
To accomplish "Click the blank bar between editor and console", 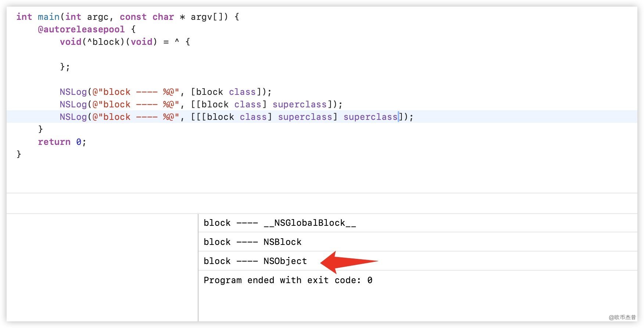I will tap(322, 203).
